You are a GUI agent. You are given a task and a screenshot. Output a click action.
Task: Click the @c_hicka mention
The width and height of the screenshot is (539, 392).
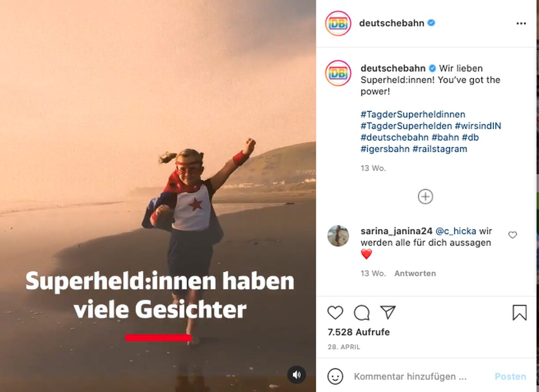456,231
